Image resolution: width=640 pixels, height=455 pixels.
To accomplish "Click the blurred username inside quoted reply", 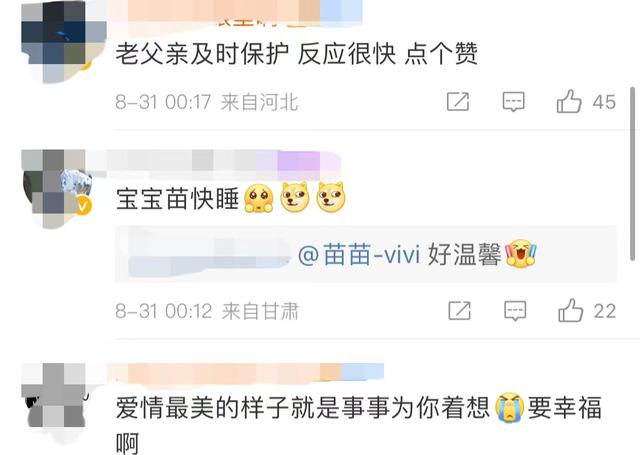I will 210,253.
